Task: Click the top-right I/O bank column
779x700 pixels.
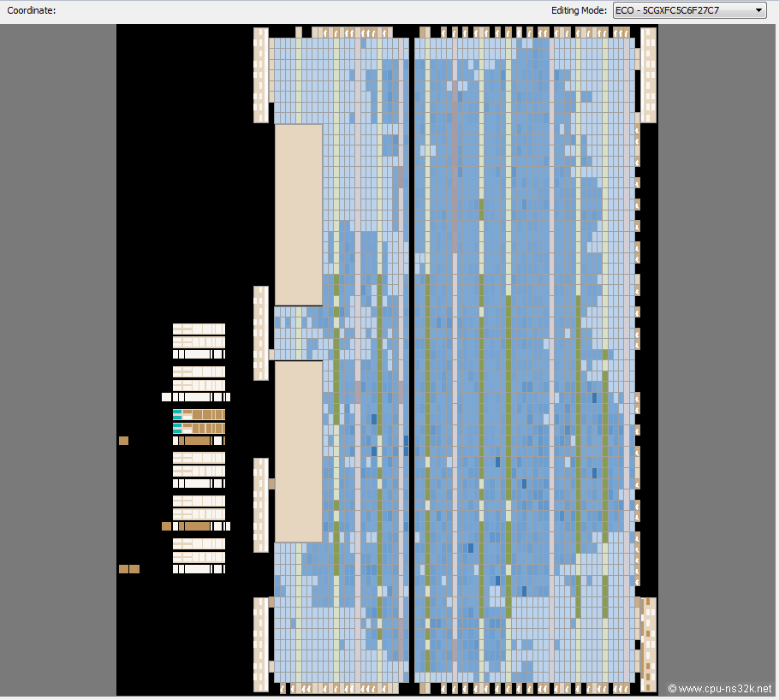Action: click(x=648, y=75)
